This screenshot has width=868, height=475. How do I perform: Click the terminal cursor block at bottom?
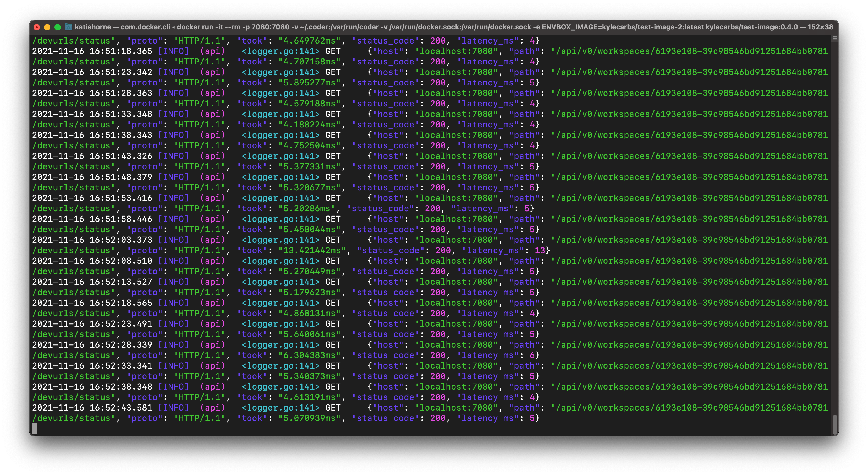tap(34, 428)
